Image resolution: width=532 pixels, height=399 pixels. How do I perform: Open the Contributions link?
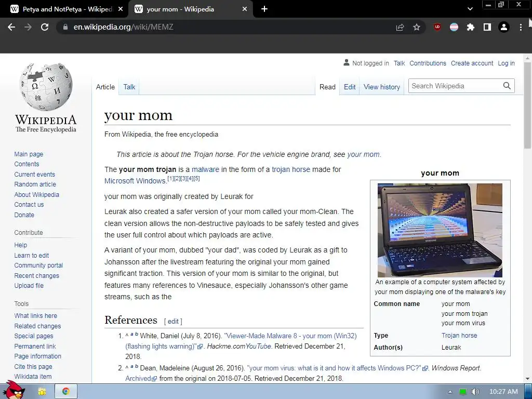point(428,63)
